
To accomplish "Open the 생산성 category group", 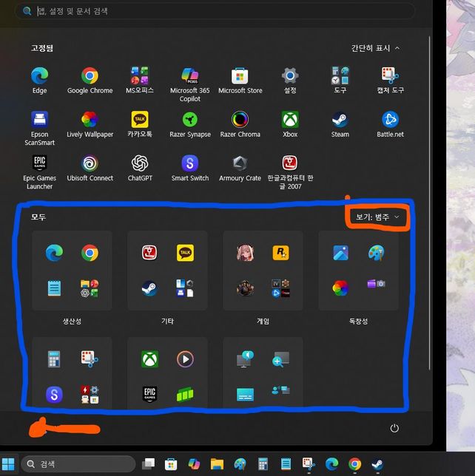I will click(x=72, y=271).
